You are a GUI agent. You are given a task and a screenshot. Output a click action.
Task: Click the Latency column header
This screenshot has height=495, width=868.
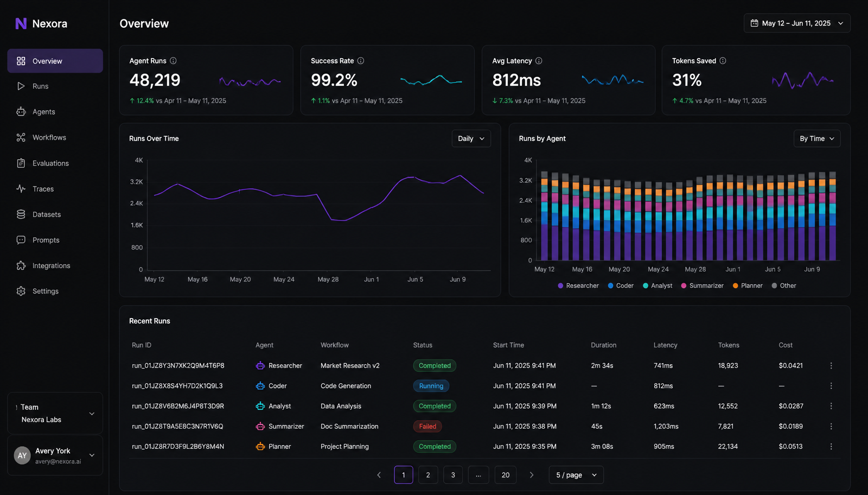click(x=665, y=345)
